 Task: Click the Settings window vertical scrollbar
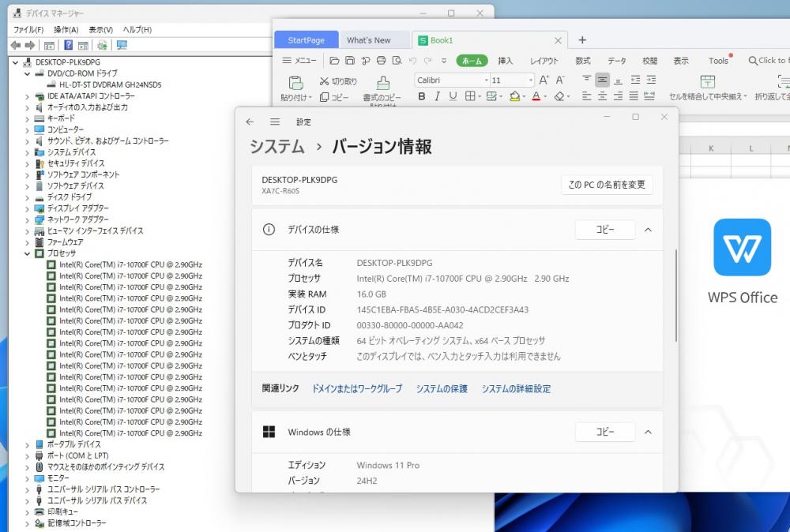click(675, 296)
